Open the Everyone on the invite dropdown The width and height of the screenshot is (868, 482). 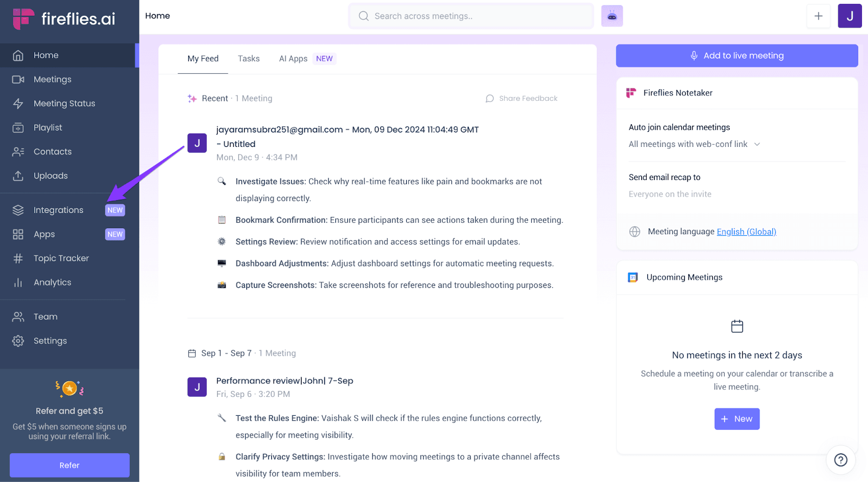[x=670, y=194]
